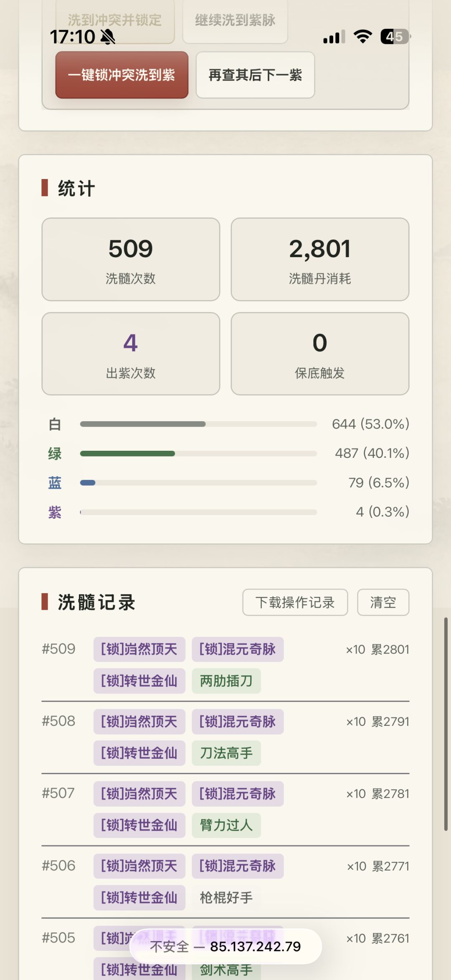Click record number #507

pyautogui.click(x=58, y=793)
